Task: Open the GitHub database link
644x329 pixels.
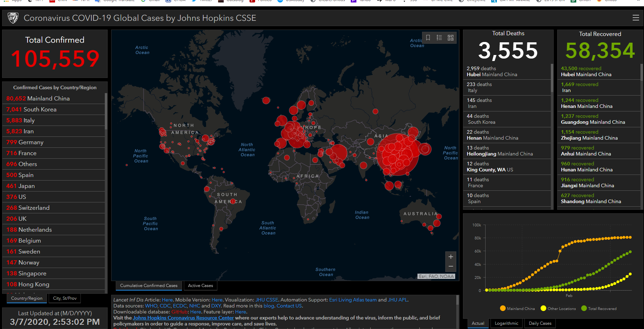Action: tap(179, 312)
